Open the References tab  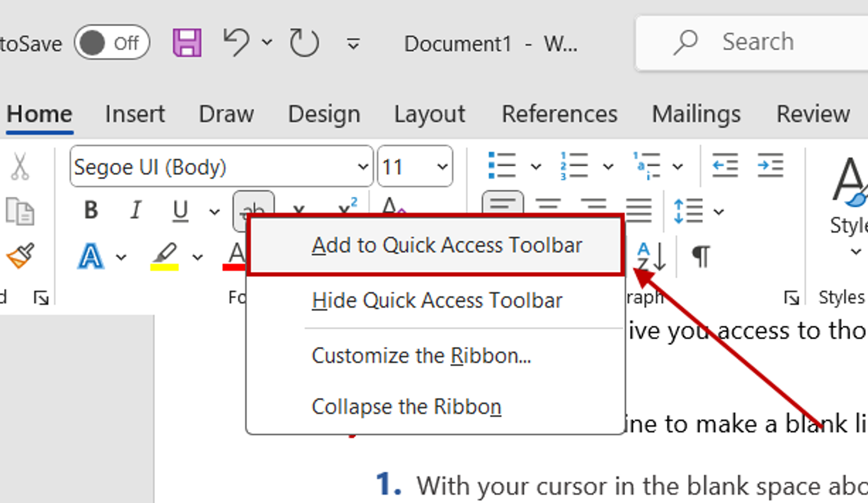(559, 114)
